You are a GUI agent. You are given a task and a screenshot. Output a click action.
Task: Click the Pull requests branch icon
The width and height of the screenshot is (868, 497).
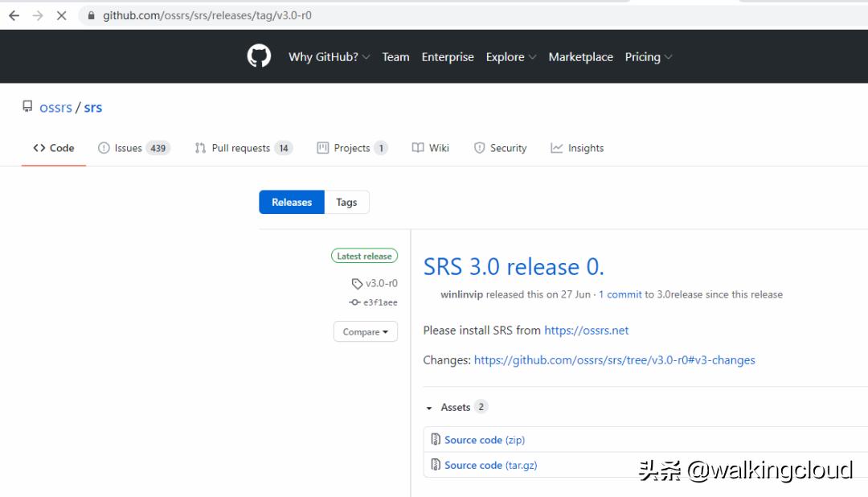coord(199,147)
